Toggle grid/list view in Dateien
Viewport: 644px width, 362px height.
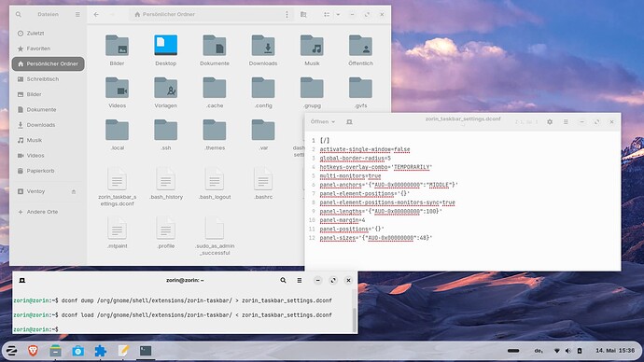pyautogui.click(x=327, y=14)
